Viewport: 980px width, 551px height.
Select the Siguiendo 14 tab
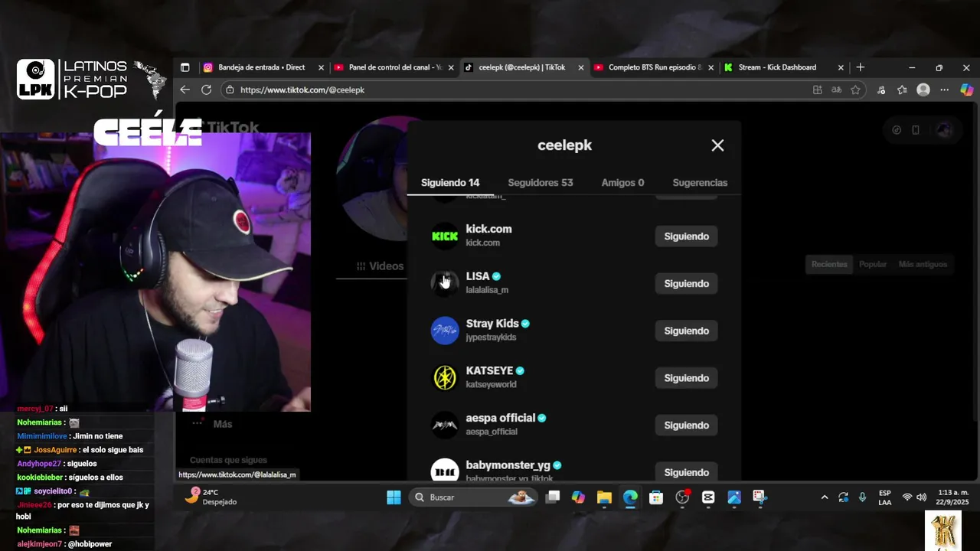[450, 183]
